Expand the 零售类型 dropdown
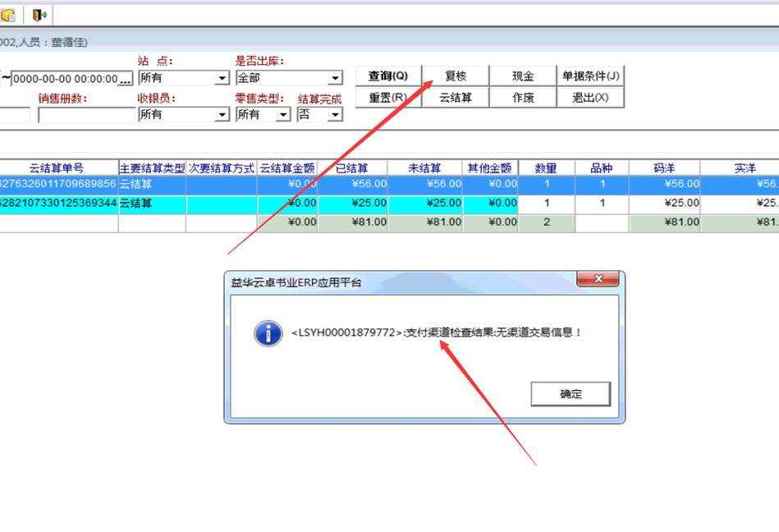779x532 pixels. pos(283,115)
